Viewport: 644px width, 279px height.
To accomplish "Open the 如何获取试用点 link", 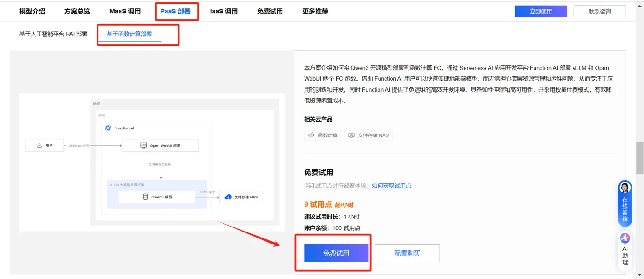I will pyautogui.click(x=391, y=186).
